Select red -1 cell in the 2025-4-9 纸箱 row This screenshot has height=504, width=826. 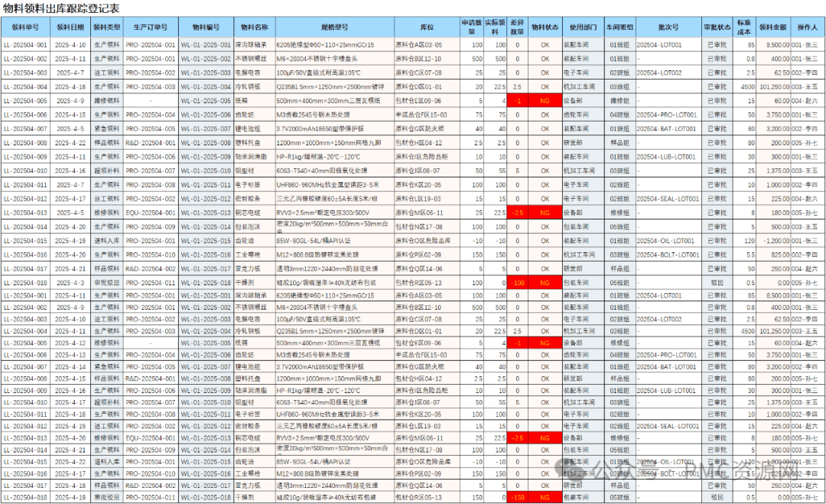(517, 101)
